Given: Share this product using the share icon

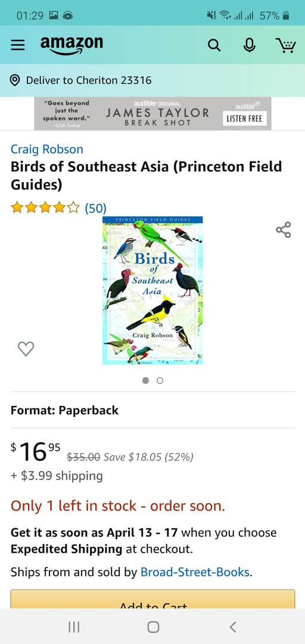Looking at the screenshot, I should click(x=283, y=230).
